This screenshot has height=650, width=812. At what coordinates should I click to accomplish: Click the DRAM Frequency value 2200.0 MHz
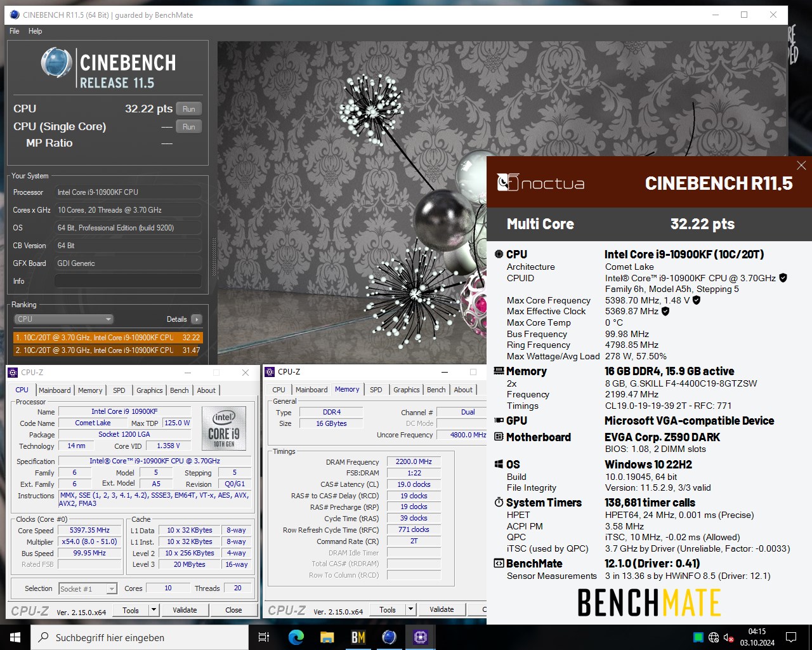pyautogui.click(x=414, y=461)
